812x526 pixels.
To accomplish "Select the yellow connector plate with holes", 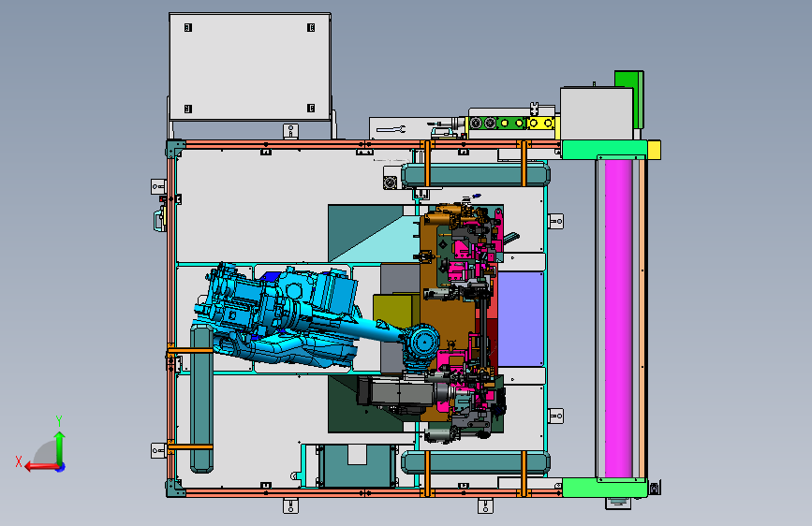I will click(x=540, y=124).
